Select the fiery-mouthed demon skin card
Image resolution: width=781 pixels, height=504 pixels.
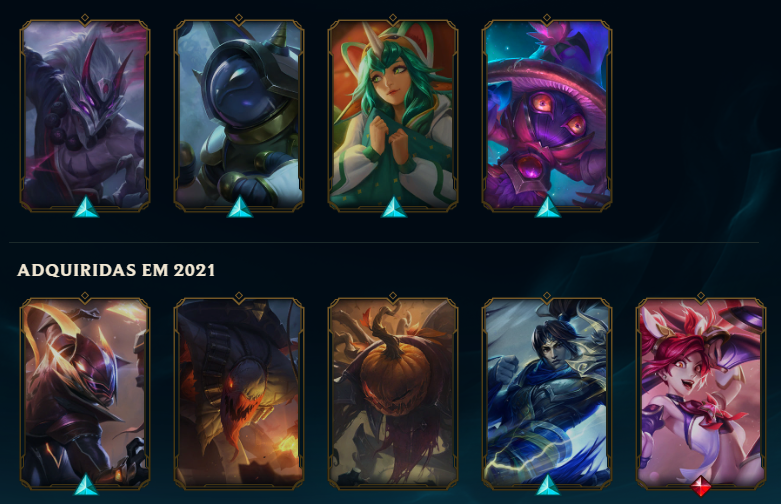(239, 393)
